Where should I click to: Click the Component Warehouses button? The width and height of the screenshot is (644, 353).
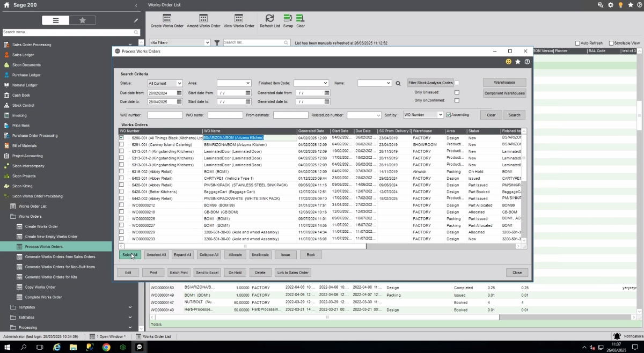pyautogui.click(x=504, y=93)
